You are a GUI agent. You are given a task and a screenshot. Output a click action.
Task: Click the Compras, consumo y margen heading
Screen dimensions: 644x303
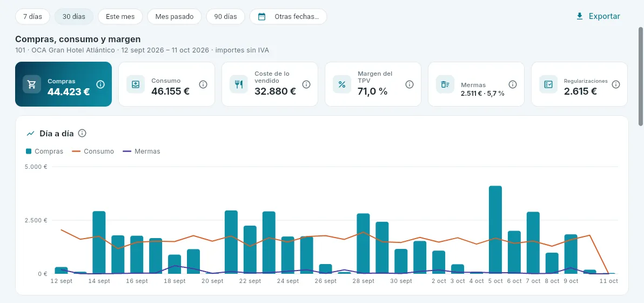78,39
